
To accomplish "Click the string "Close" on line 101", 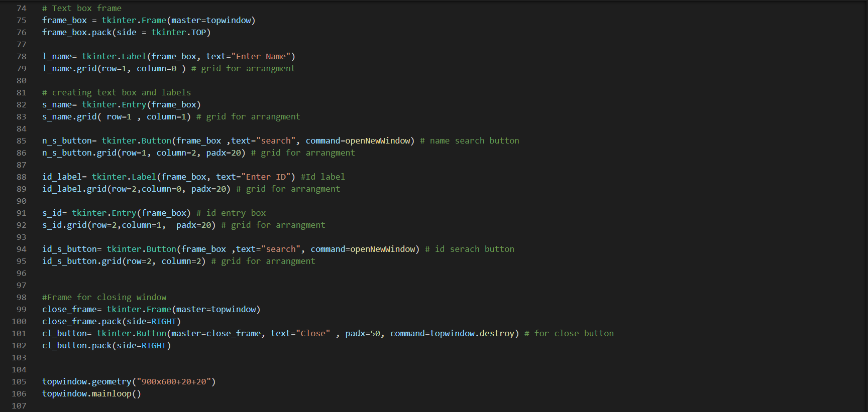I will click(x=313, y=333).
